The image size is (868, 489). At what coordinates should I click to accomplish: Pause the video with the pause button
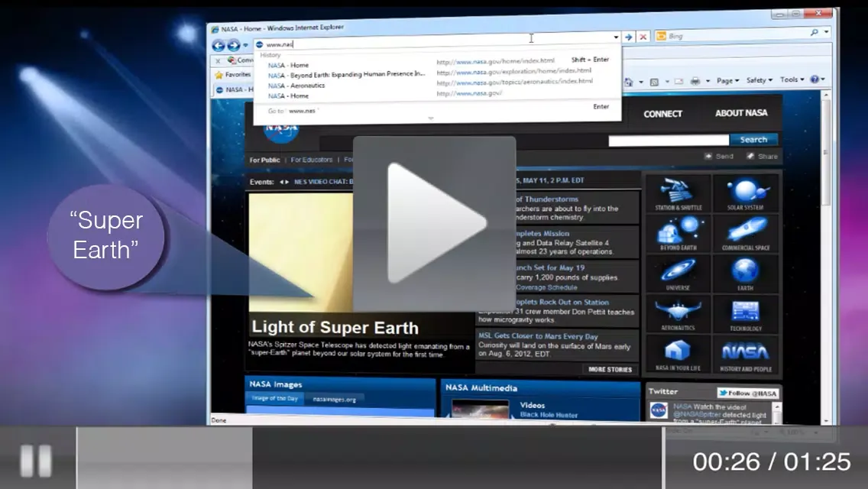click(x=36, y=460)
